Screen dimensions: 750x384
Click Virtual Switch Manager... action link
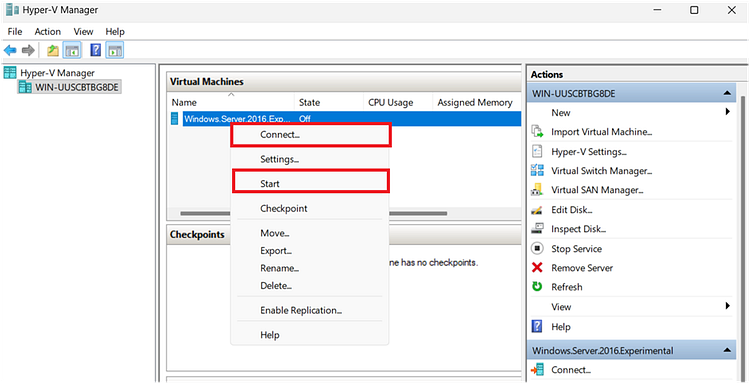point(602,171)
